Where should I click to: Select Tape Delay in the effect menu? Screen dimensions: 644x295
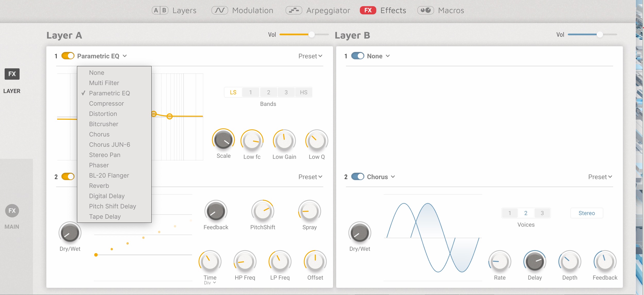point(105,216)
